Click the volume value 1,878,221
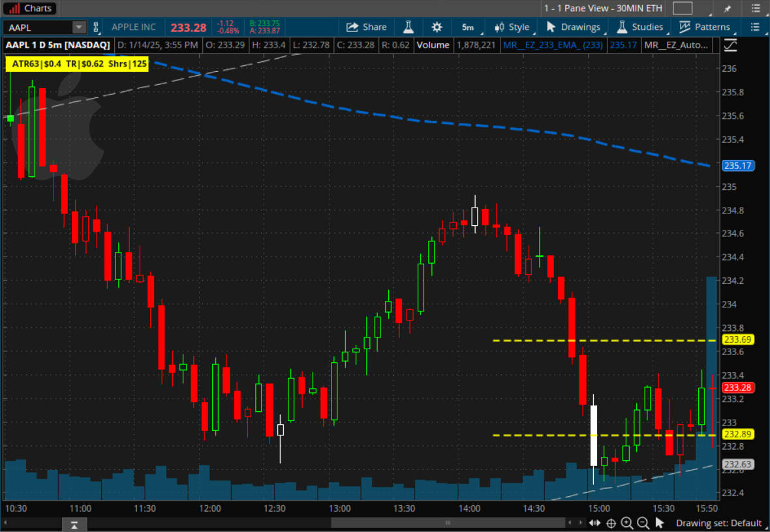 (x=476, y=45)
